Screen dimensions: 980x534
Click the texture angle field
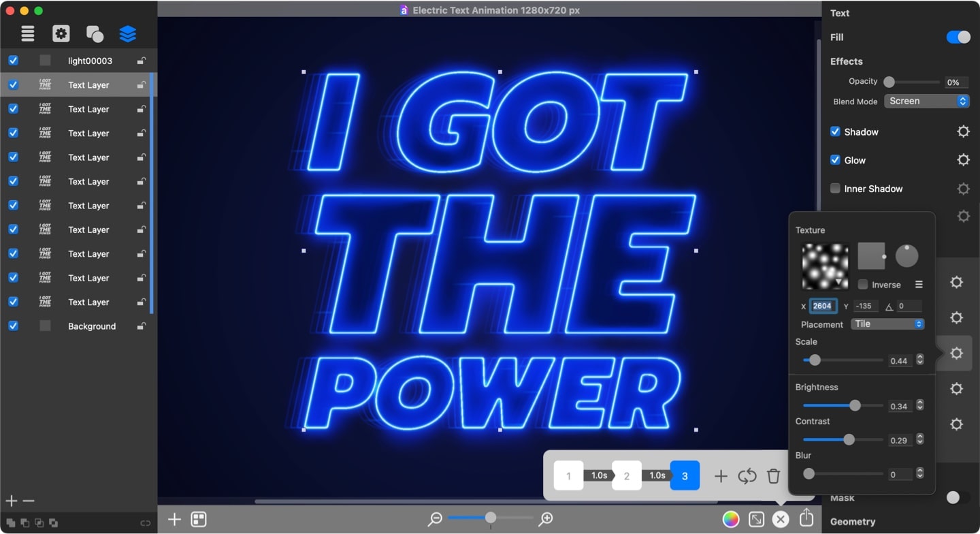909,306
